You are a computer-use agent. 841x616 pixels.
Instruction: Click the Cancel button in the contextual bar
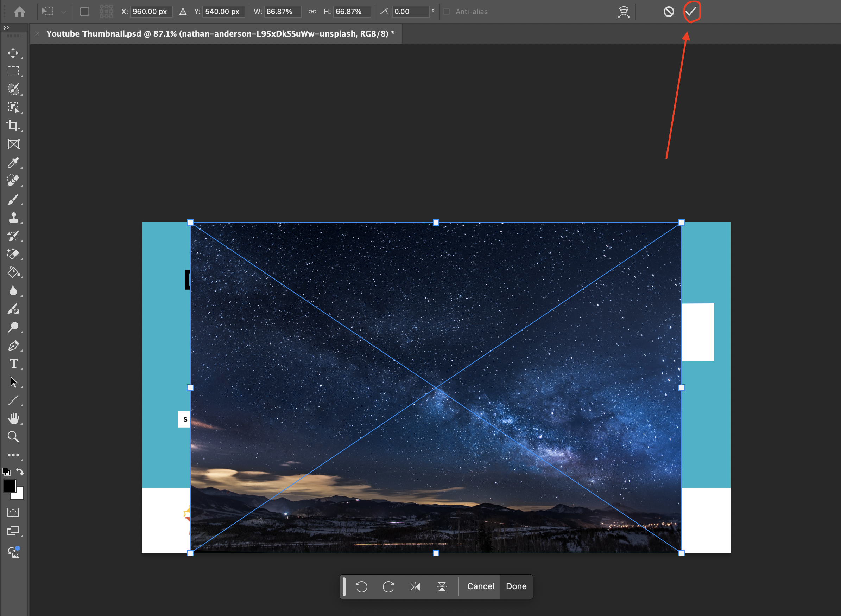pyautogui.click(x=481, y=586)
